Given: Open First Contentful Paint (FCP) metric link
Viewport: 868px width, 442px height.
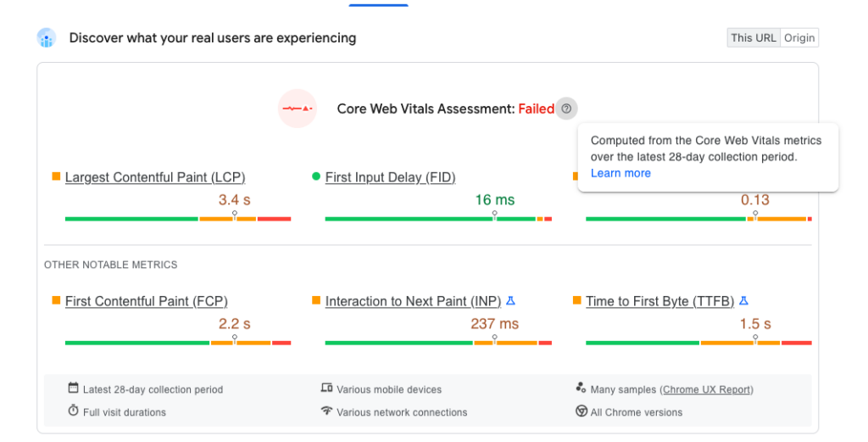Looking at the screenshot, I should click(x=146, y=301).
